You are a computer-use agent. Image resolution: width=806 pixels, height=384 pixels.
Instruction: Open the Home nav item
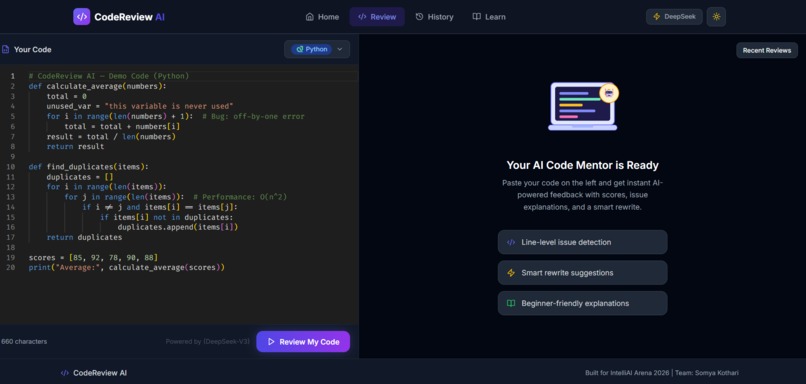pos(322,17)
